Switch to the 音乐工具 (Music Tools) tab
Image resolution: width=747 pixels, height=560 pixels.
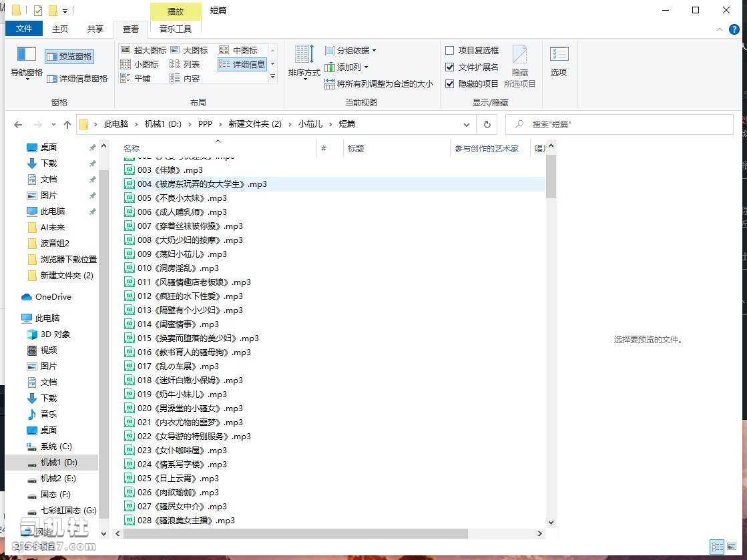(176, 29)
